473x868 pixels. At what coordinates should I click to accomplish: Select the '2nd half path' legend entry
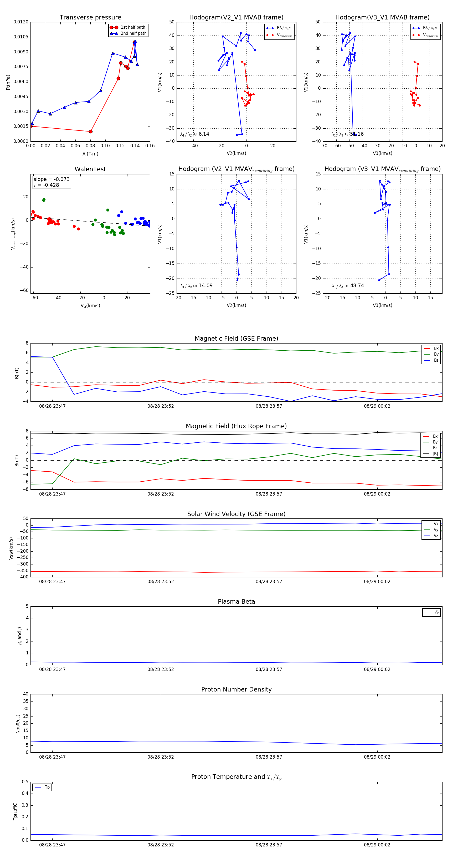128,33
